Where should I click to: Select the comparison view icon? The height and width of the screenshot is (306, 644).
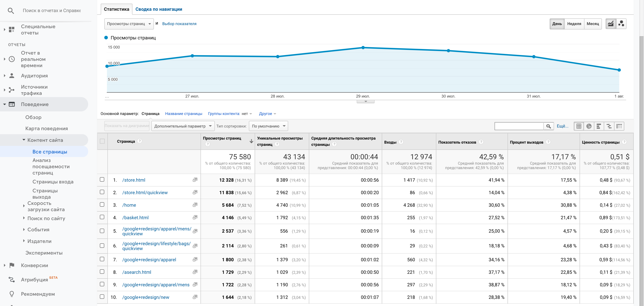coord(609,126)
